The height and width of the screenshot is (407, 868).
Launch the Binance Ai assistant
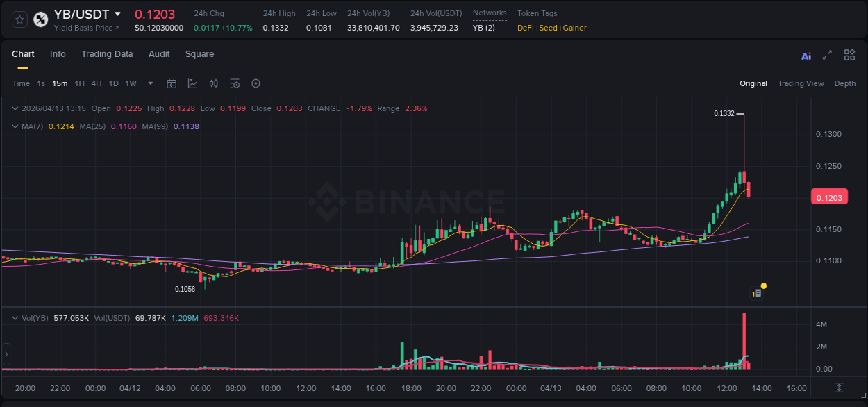click(806, 55)
